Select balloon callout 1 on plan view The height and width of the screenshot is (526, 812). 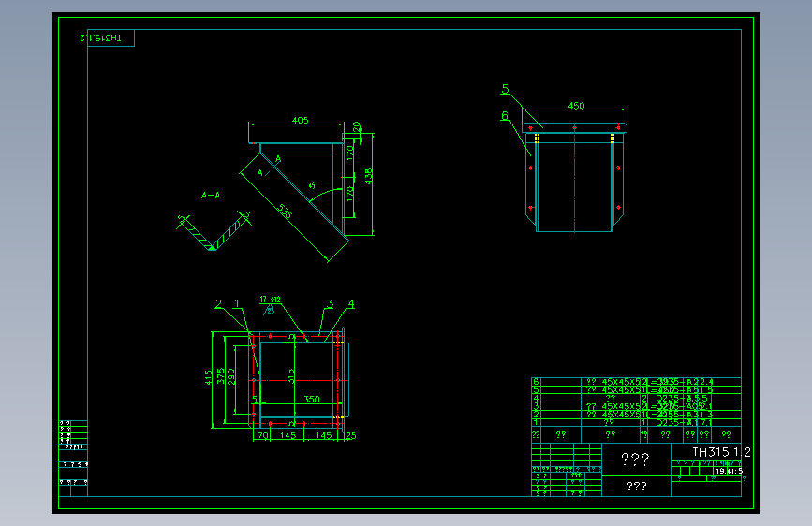pos(237,304)
